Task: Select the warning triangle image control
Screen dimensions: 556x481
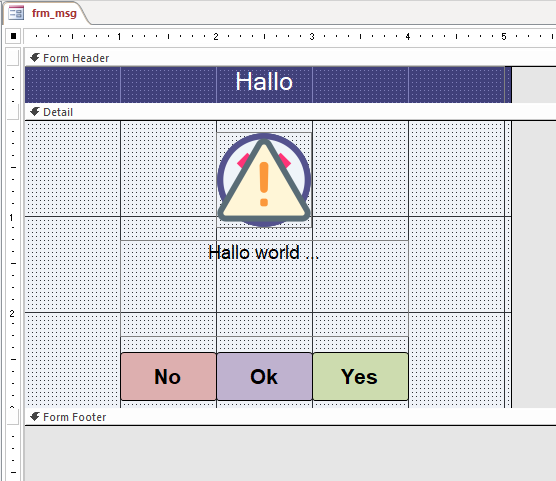Action: pyautogui.click(x=264, y=180)
